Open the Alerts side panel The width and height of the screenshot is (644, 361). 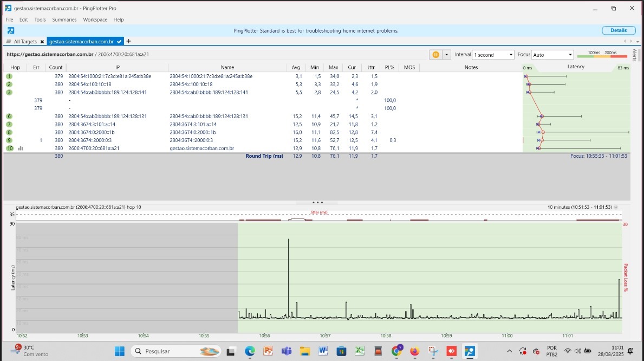(x=635, y=55)
